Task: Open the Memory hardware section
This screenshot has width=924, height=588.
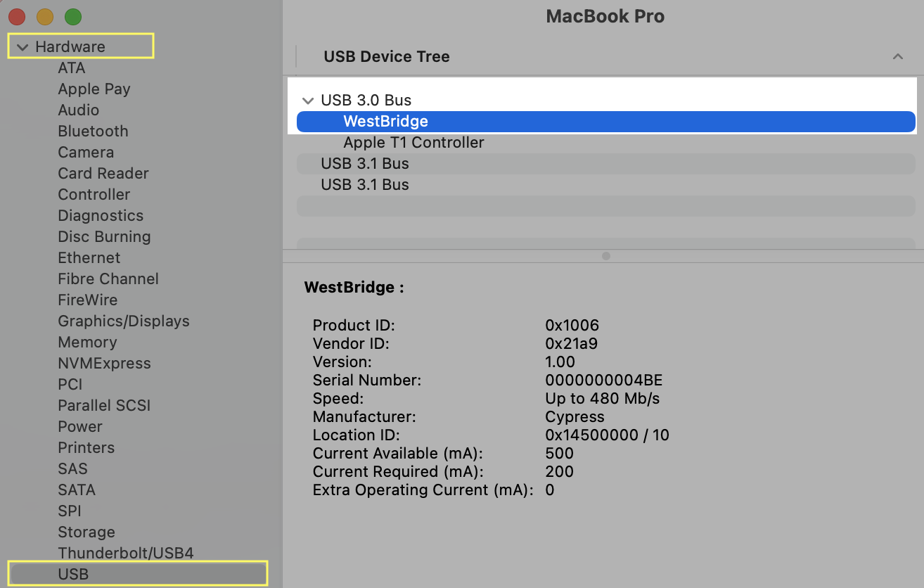Action: pos(87,342)
